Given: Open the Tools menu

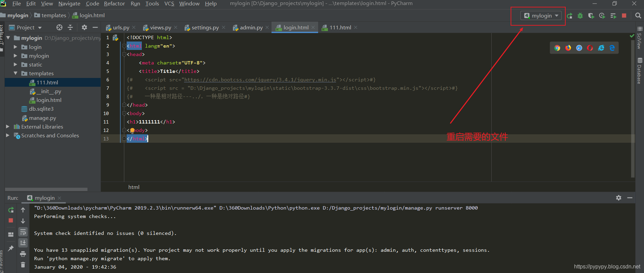Looking at the screenshot, I should point(152,4).
